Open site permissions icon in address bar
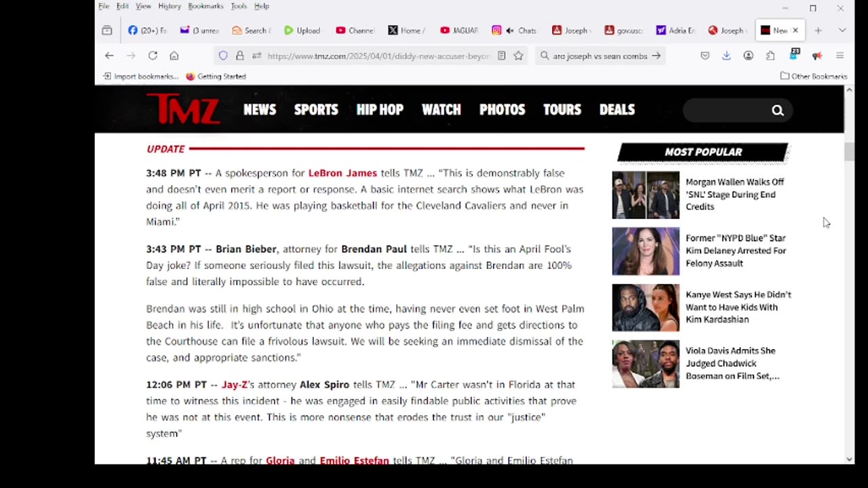 [x=256, y=56]
